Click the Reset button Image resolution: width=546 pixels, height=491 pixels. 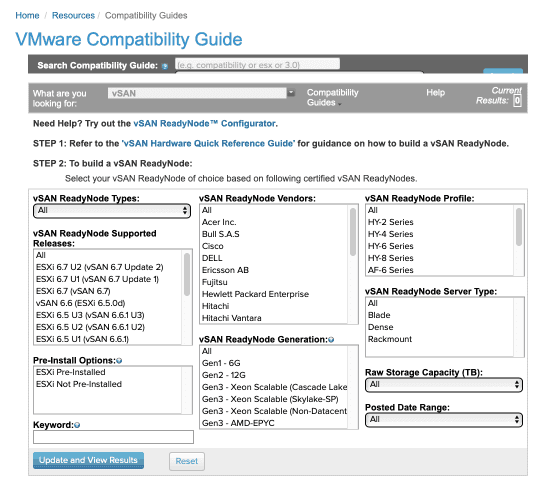pyautogui.click(x=187, y=461)
